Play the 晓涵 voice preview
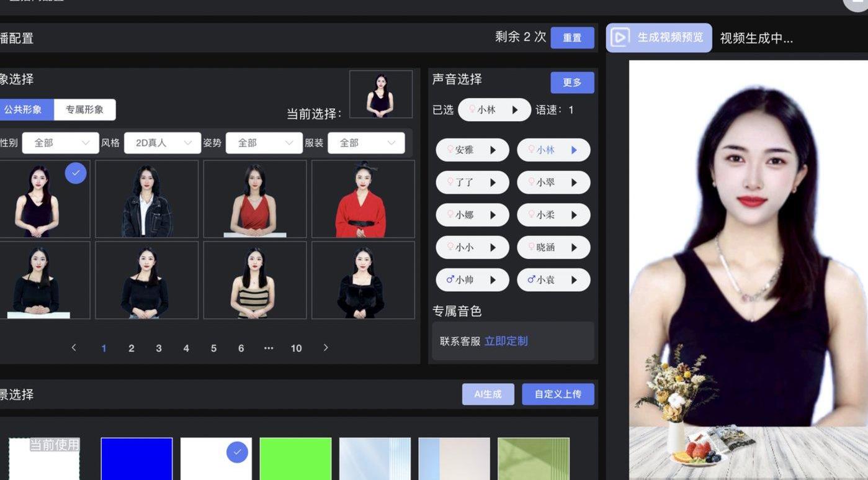The width and height of the screenshot is (868, 480). pyautogui.click(x=574, y=247)
